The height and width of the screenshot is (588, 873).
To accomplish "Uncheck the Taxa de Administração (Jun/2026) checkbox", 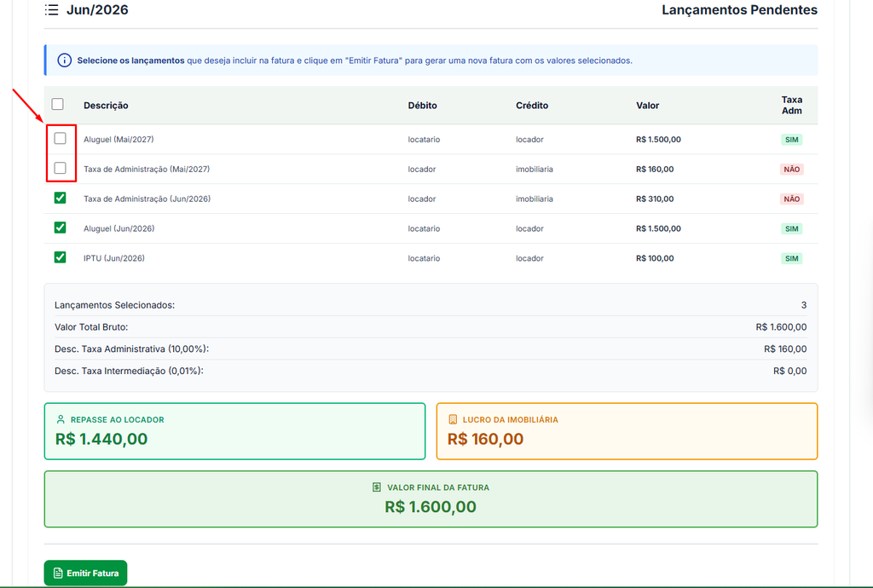I will tap(61, 198).
